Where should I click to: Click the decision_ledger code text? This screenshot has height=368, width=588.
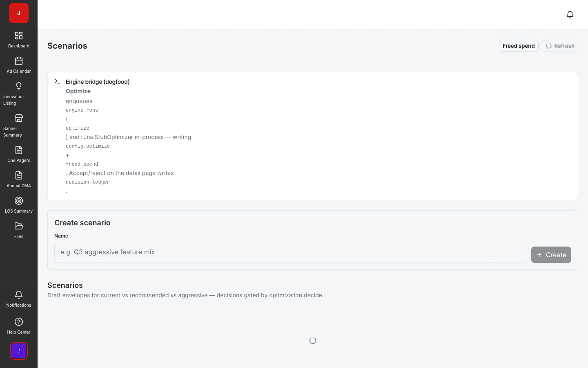click(88, 182)
